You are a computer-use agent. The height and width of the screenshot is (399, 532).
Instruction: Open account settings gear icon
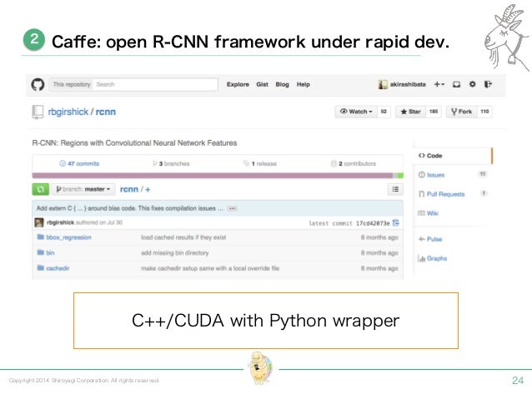pos(472,84)
